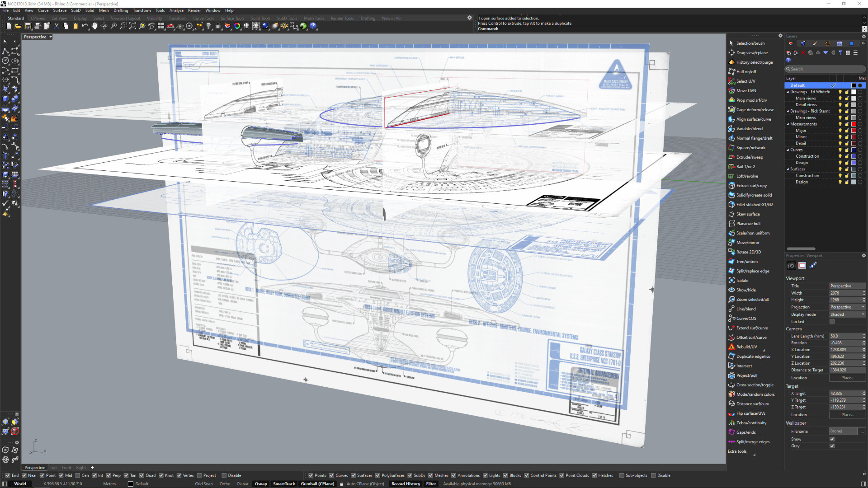This screenshot has width=868, height=488.
Task: Click the color swatch of Surfaces layer
Action: coord(854,169)
